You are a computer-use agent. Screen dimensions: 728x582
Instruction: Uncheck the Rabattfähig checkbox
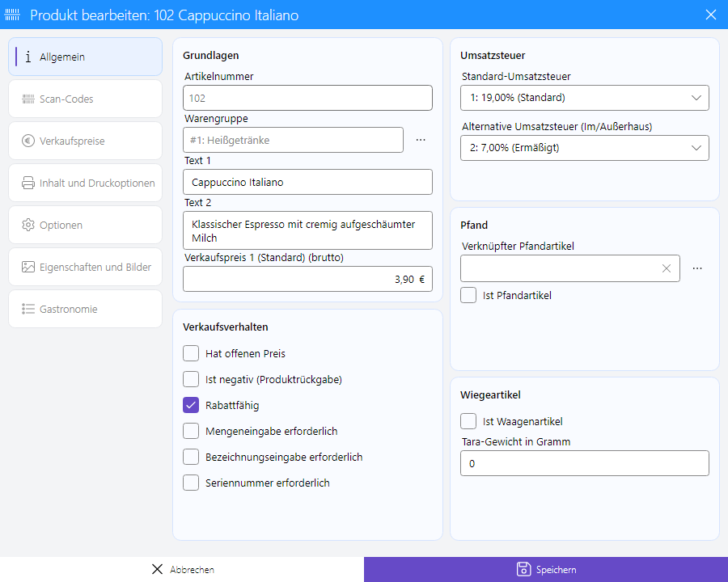pyautogui.click(x=191, y=405)
